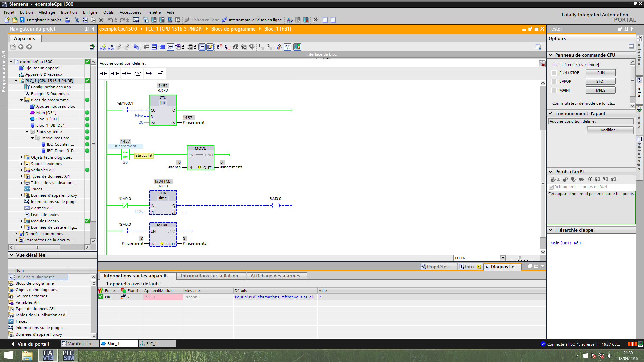Click the cut scissors icon in toolbar
The image size is (644, 362).
point(77,20)
